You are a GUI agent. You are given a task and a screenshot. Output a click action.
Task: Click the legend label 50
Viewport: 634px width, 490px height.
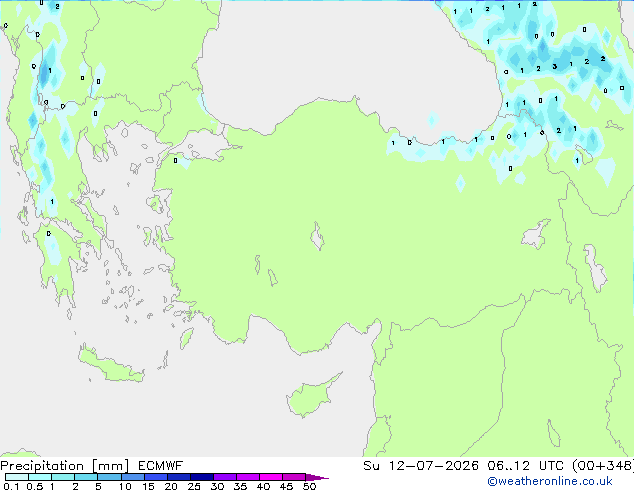310,486
